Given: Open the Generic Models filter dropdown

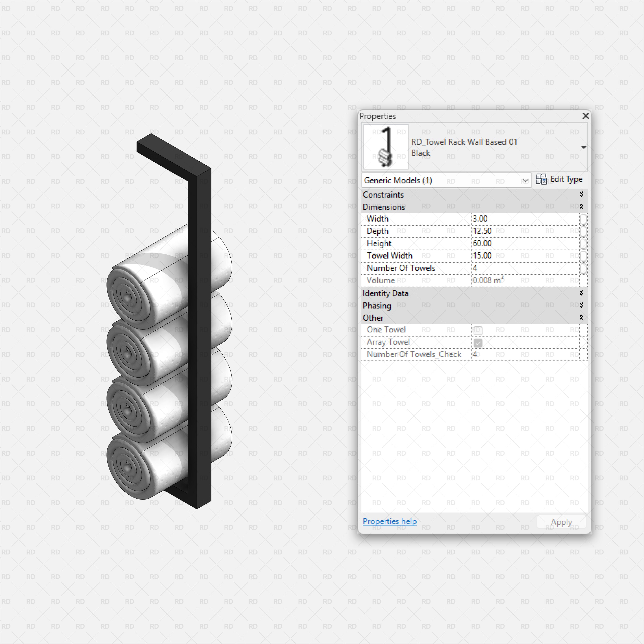Looking at the screenshot, I should pyautogui.click(x=526, y=180).
